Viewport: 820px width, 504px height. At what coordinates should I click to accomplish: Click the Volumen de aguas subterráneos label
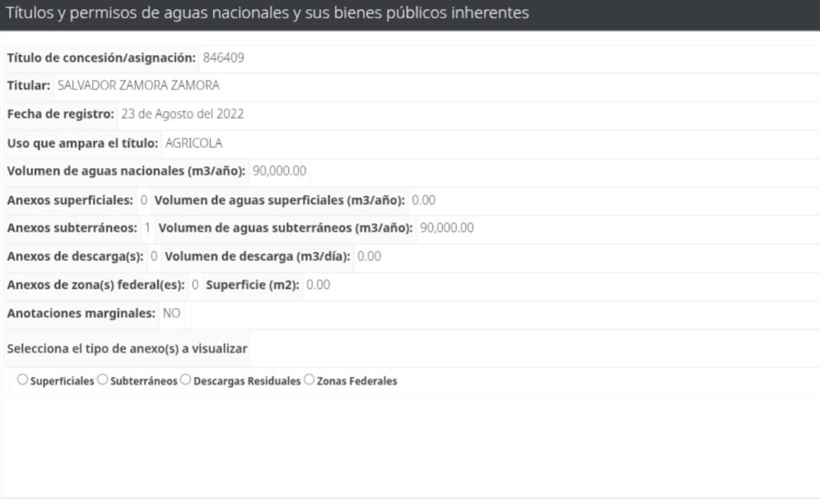click(x=286, y=228)
